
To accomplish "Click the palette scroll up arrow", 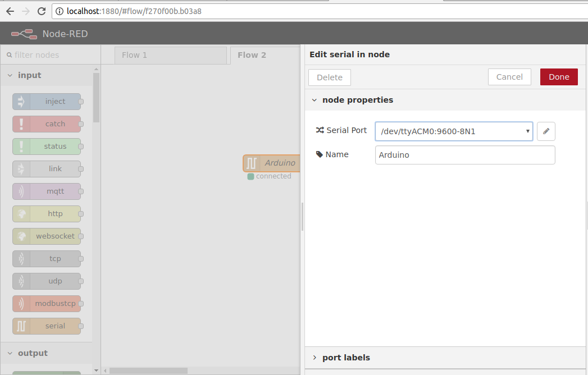I will 97,70.
